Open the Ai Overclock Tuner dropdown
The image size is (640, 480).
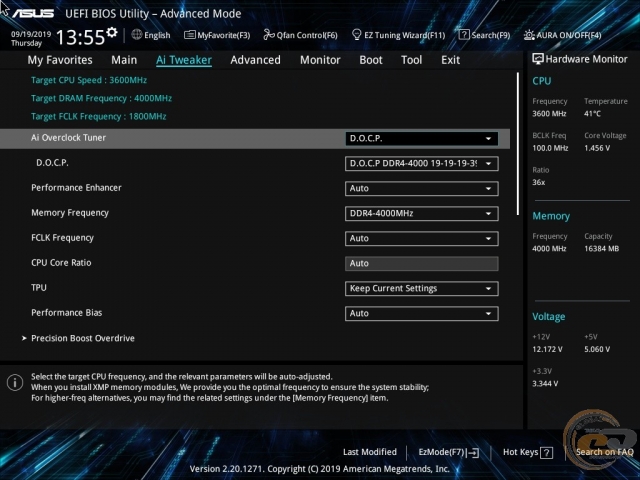[422, 138]
